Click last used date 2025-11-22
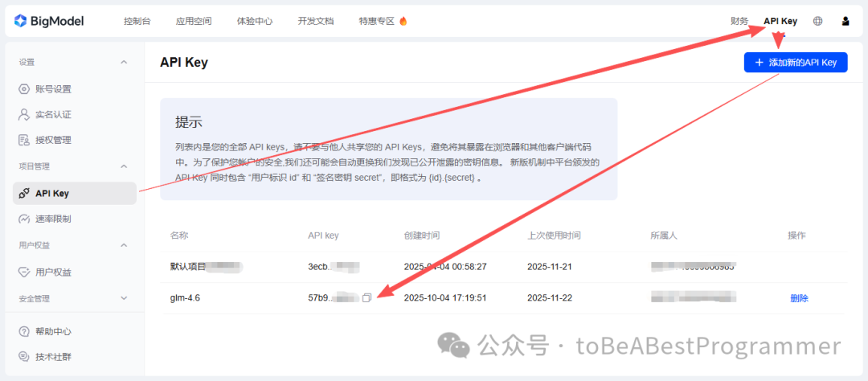The height and width of the screenshot is (381, 868). 550,298
